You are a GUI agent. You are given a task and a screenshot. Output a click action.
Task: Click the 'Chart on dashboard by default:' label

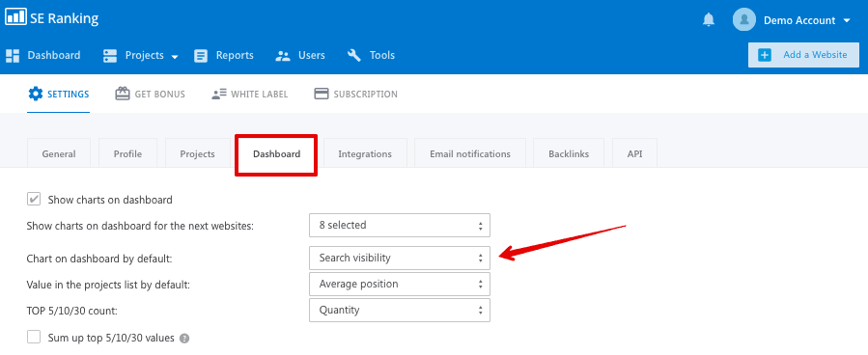coord(99,259)
